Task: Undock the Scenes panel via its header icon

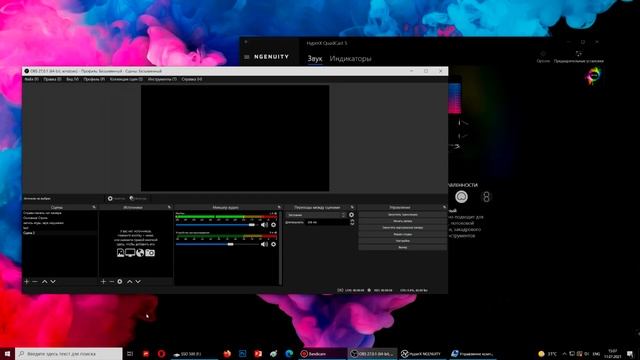Action: (94, 207)
